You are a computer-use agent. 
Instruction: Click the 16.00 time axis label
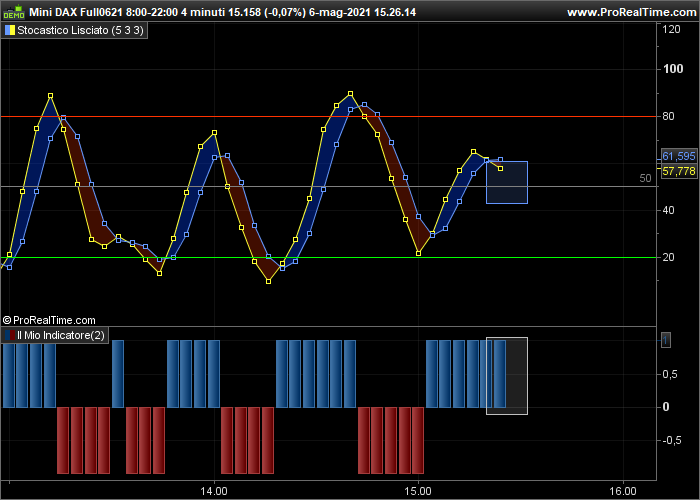point(623,492)
